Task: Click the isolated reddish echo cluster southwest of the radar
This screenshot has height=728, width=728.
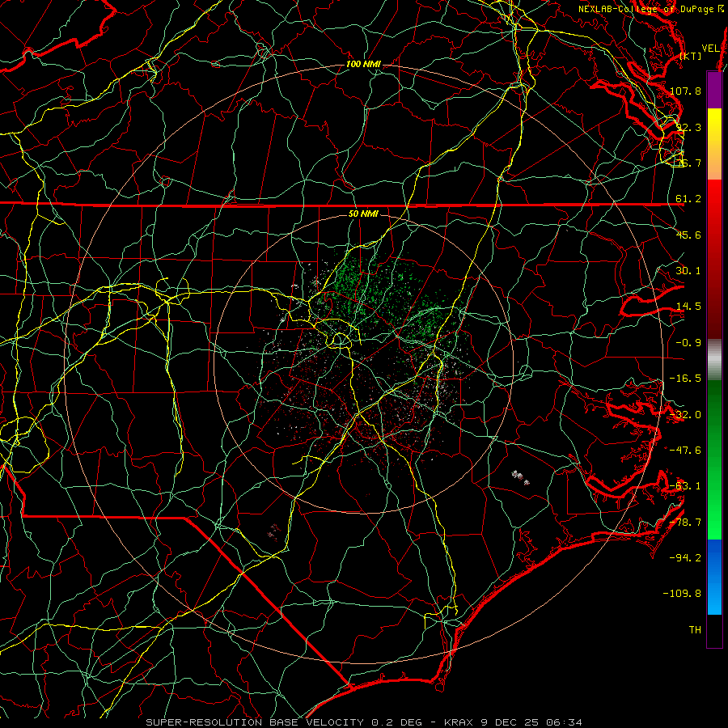Action: (x=274, y=532)
